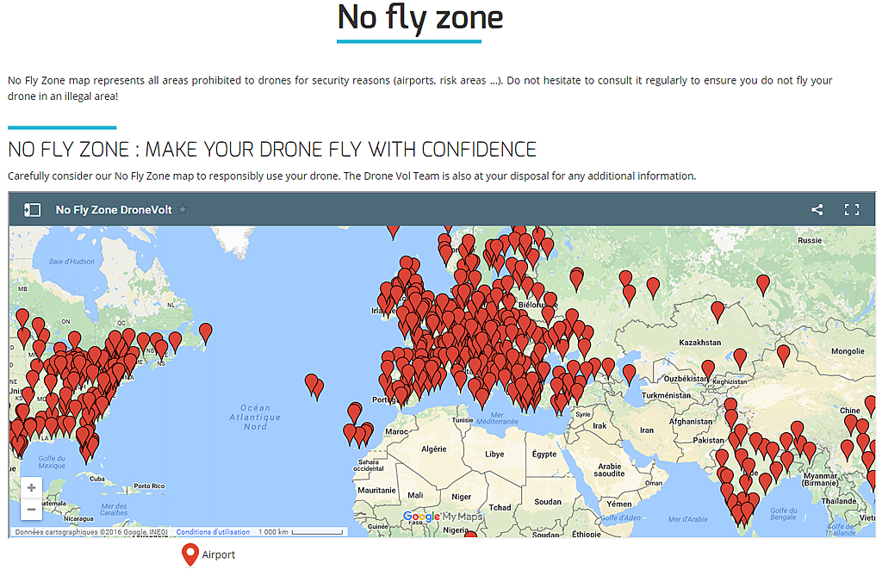The image size is (882, 588).
Task: Select the marker east of Newfoundland coast
Action: [x=206, y=333]
